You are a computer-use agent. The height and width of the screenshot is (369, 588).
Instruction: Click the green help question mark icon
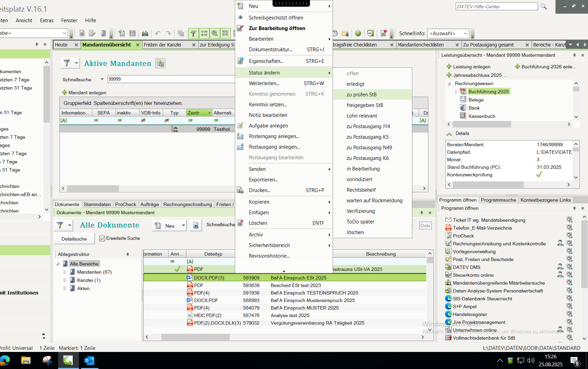(358, 33)
